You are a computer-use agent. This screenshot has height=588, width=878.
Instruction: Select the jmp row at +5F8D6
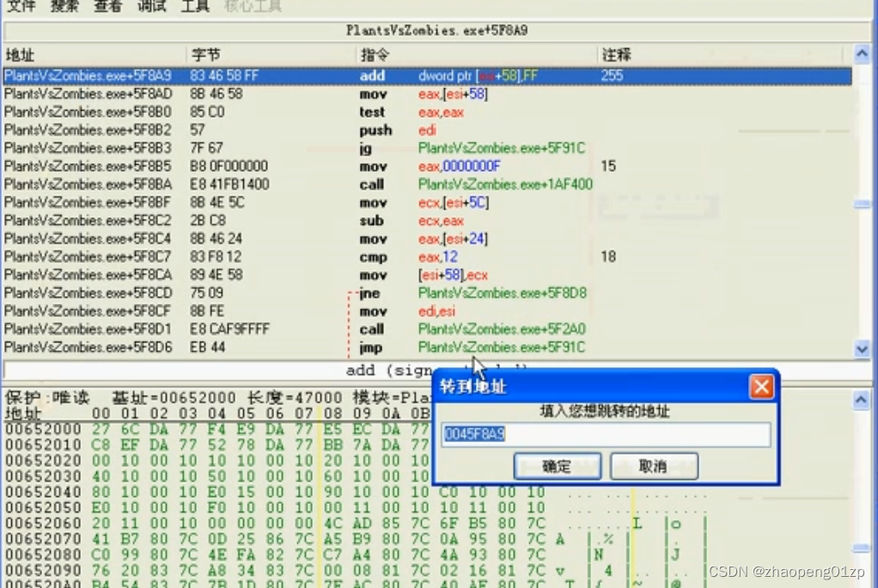tap(427, 347)
